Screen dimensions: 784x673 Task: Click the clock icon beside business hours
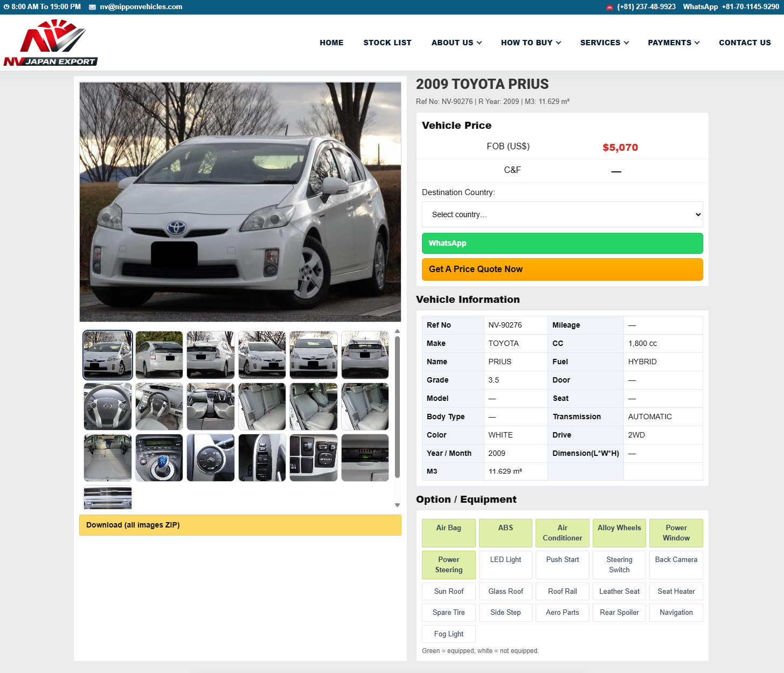click(6, 7)
